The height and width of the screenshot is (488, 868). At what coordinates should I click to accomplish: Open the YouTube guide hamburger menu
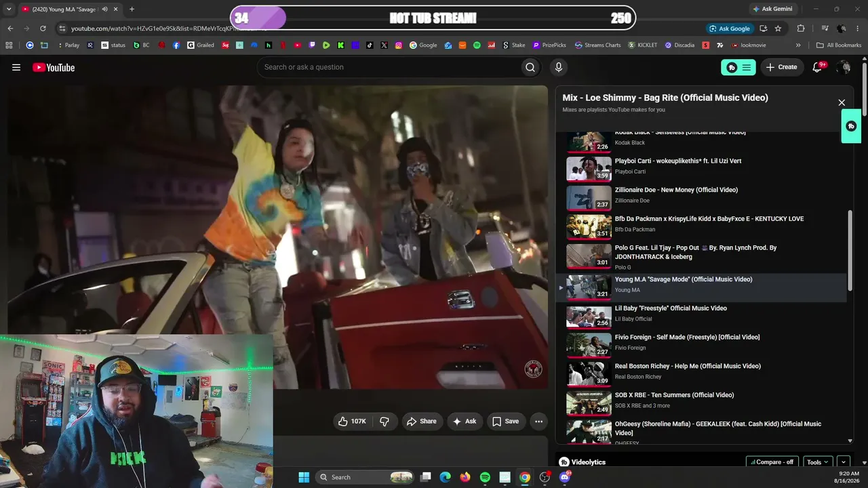pyautogui.click(x=16, y=67)
